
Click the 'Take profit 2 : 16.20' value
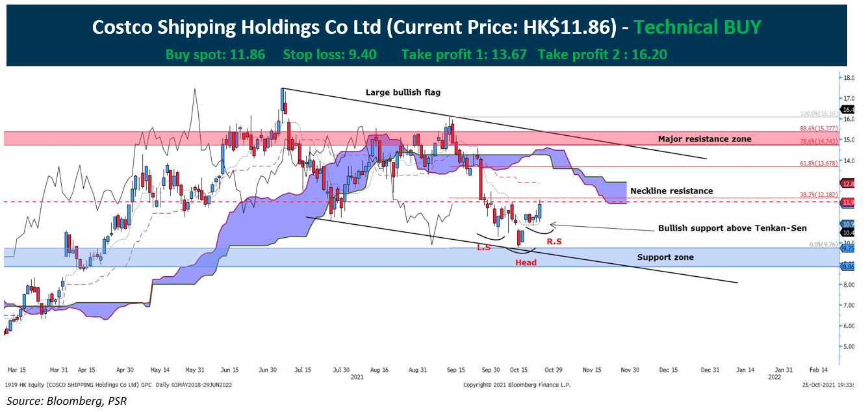(x=602, y=55)
